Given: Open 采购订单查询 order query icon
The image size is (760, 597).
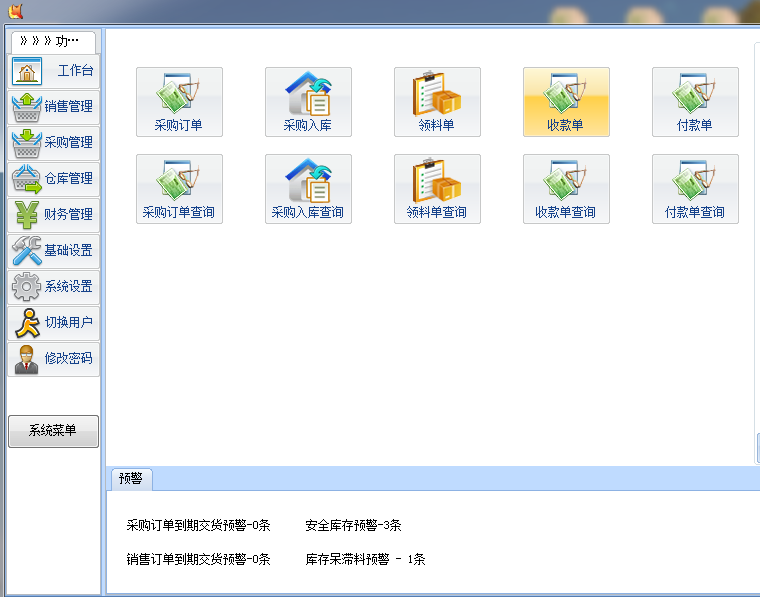Looking at the screenshot, I should 179,188.
